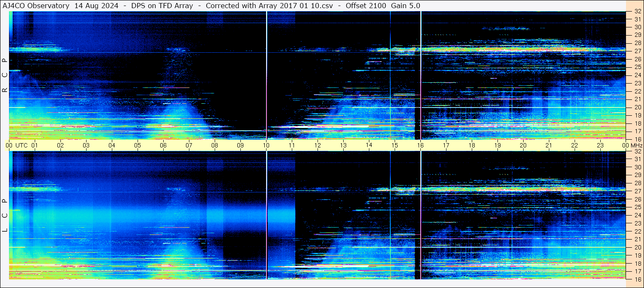Click the "AJ4CO Observatory" title text
The image size is (644, 288).
click(36, 6)
